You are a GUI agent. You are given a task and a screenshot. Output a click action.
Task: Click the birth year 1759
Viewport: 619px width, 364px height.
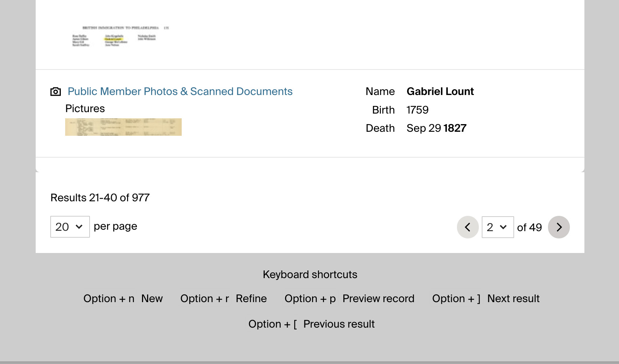coord(417,110)
